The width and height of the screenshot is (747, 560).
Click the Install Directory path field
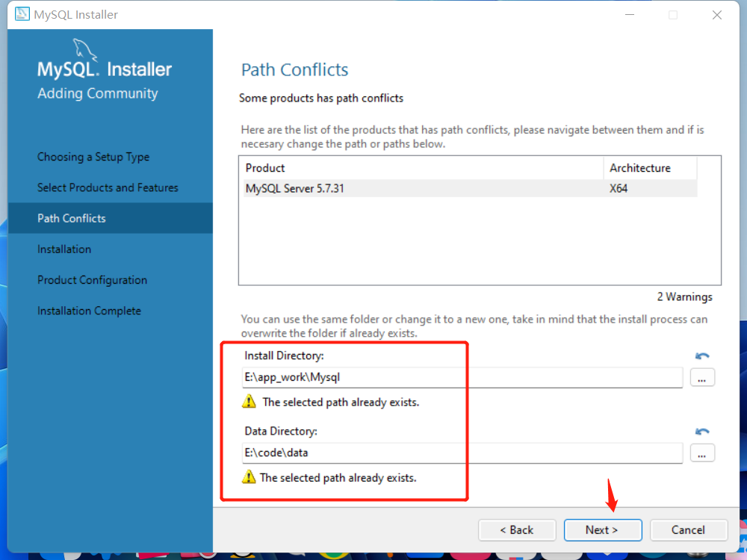coord(462,378)
